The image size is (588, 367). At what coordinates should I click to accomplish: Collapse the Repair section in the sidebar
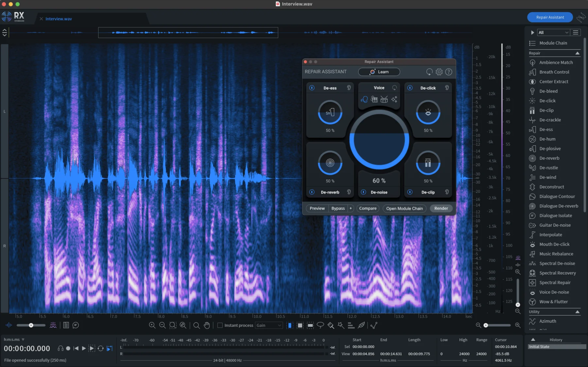(578, 53)
